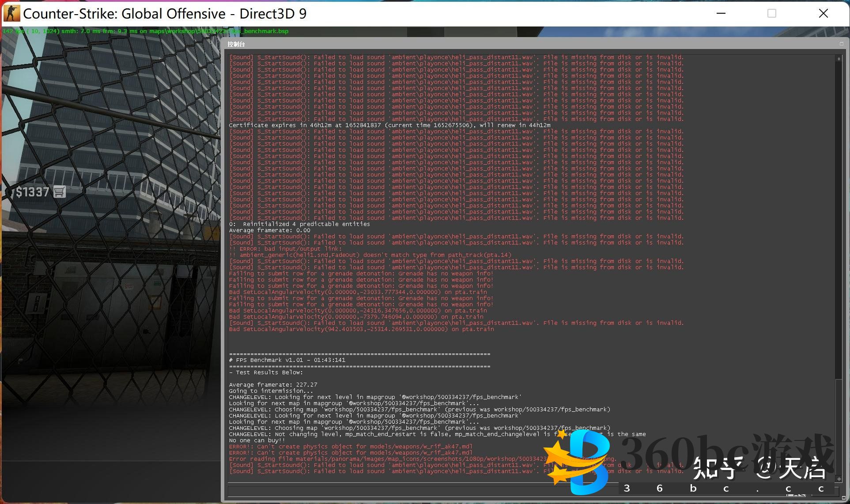Click the shopping cart buy icon
850x504 pixels.
pyautogui.click(x=60, y=192)
